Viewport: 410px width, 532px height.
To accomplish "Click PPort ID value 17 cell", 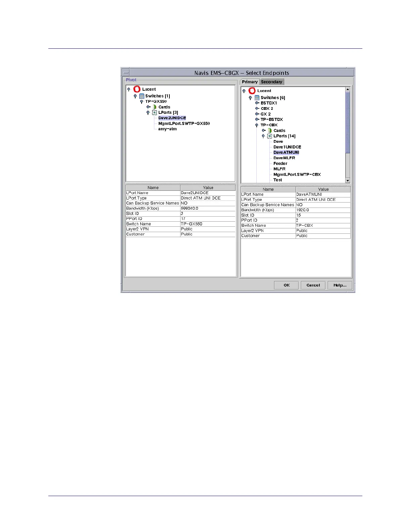I will tap(208, 219).
